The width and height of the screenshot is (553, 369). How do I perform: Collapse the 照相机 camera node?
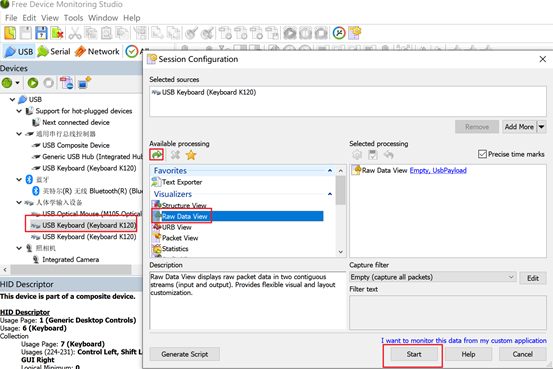(19, 248)
